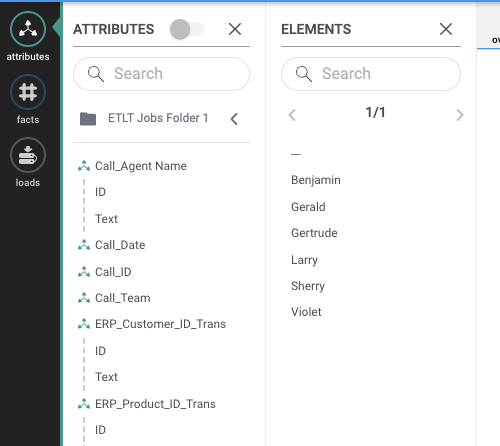This screenshot has height=446, width=500.
Task: Click the 1/1 page indicator
Action: tap(375, 112)
